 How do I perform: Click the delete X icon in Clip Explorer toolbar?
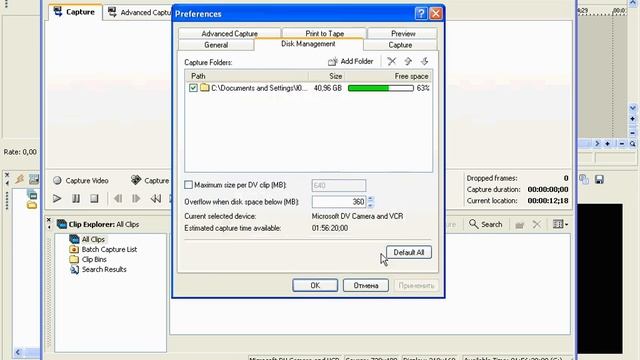pyautogui.click(x=536, y=224)
